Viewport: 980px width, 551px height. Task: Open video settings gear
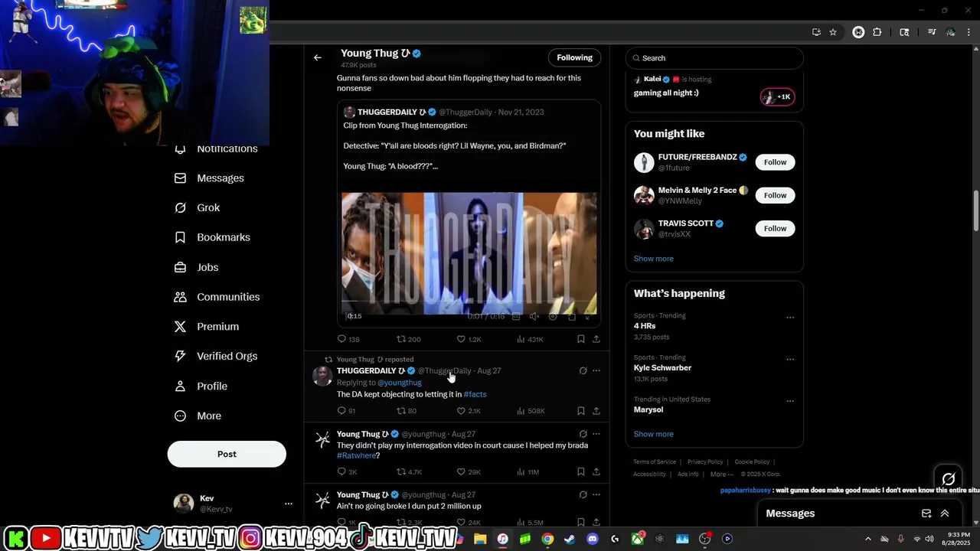(553, 316)
